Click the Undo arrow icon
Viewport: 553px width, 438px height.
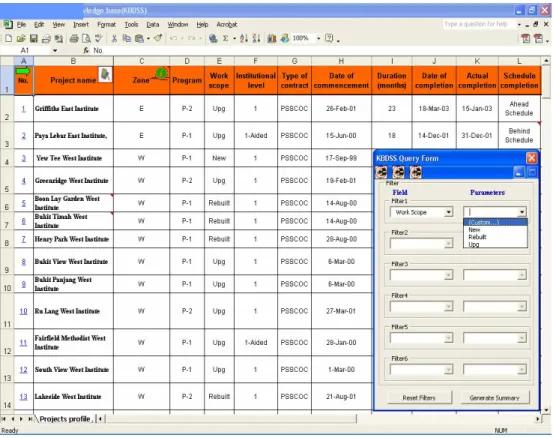173,38
